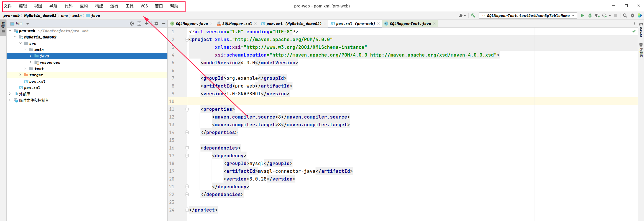This screenshot has height=221, width=644.
Task: Click the green inspection checkmark icon
Action: 634,31
